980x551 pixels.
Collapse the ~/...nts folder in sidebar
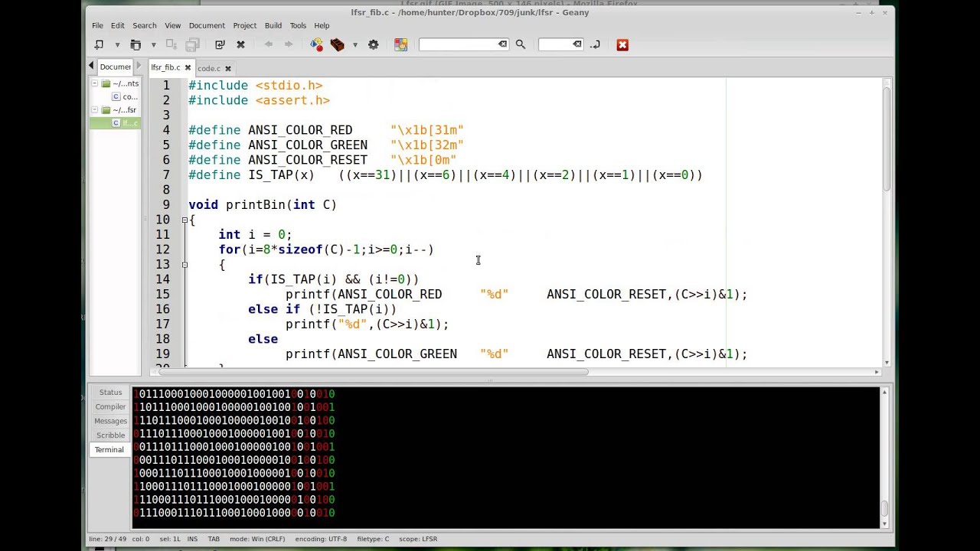(95, 83)
